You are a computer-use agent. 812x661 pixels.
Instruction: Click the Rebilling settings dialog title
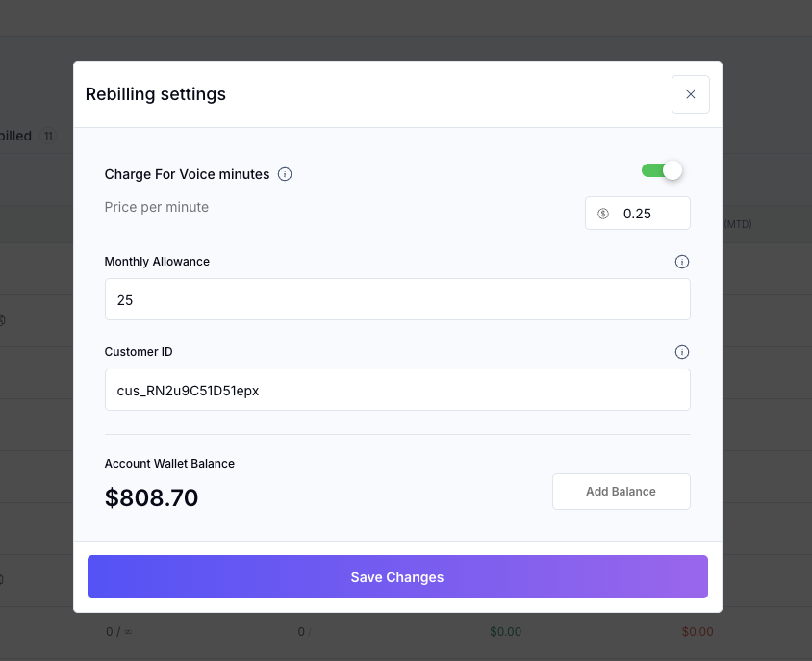tap(156, 94)
